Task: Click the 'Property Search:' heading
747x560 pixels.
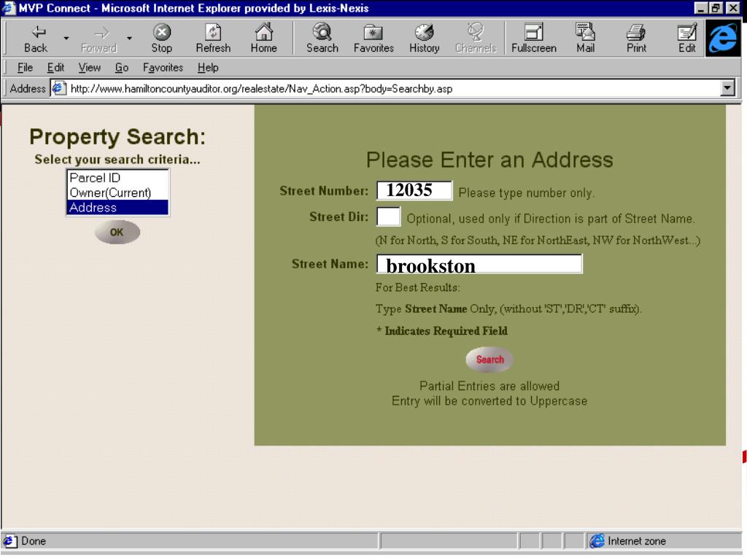Action: (117, 136)
